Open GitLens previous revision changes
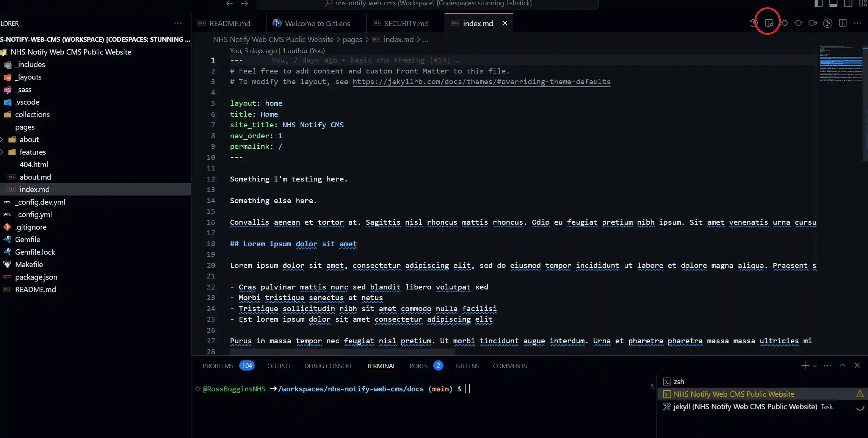This screenshot has height=438, width=868. pos(784,23)
